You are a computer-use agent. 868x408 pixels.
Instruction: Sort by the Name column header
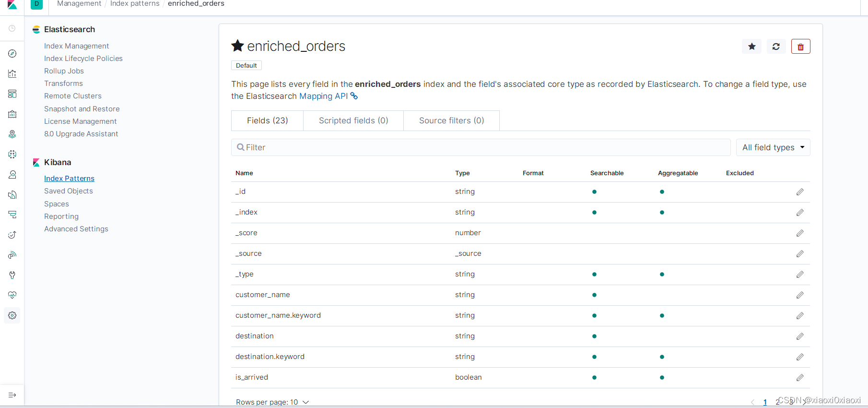[x=244, y=173]
